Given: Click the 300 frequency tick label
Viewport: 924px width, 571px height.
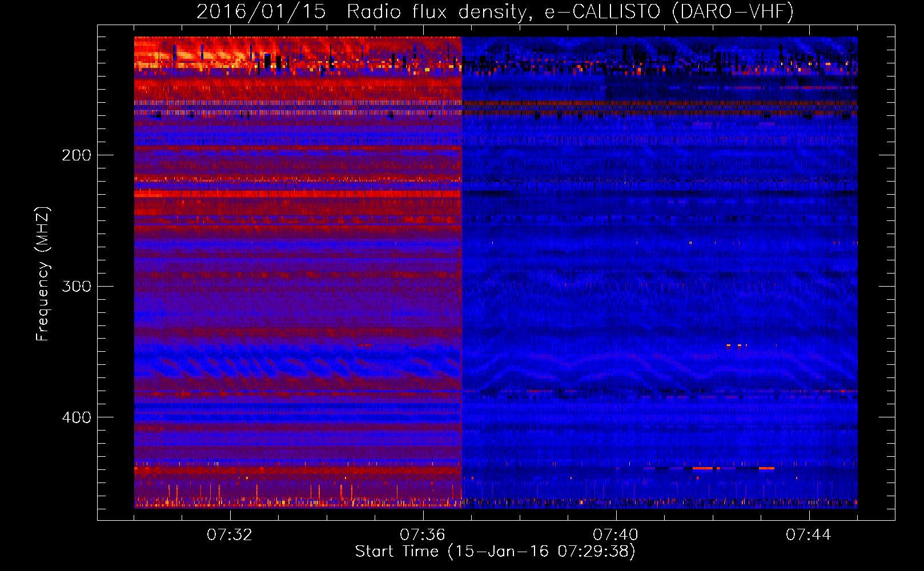Looking at the screenshot, I should click(x=77, y=286).
